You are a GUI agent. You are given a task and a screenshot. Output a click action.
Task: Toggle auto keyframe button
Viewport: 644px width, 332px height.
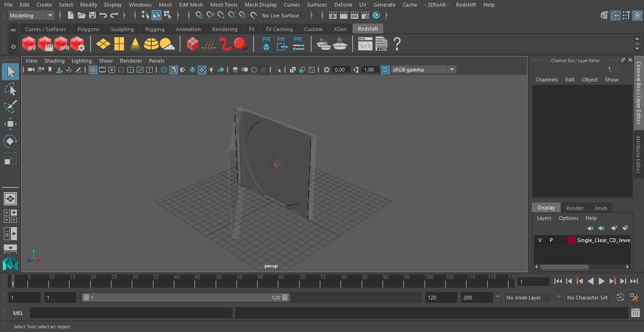[x=620, y=297]
